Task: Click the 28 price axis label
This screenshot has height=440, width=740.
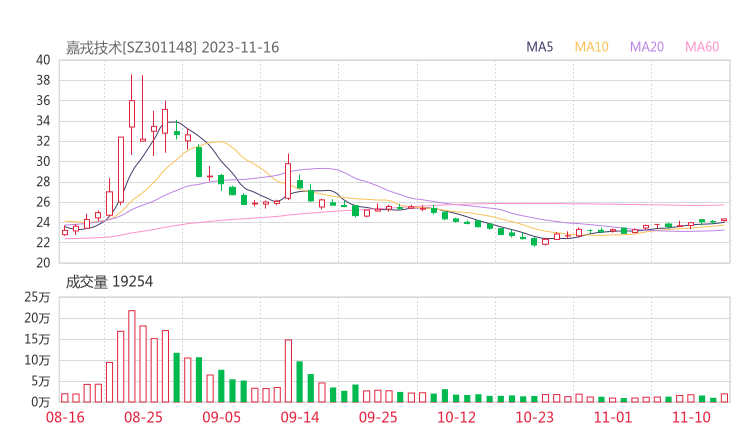Action: point(43,182)
